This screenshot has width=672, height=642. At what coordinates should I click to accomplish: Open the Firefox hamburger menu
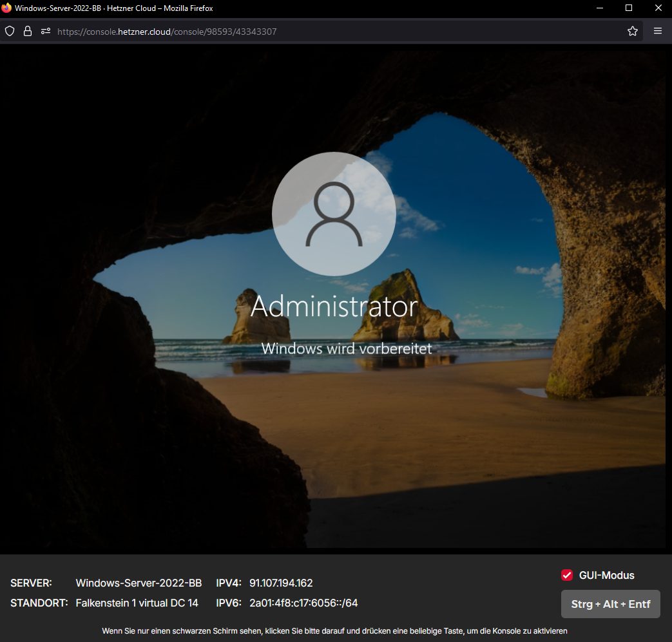[657, 30]
